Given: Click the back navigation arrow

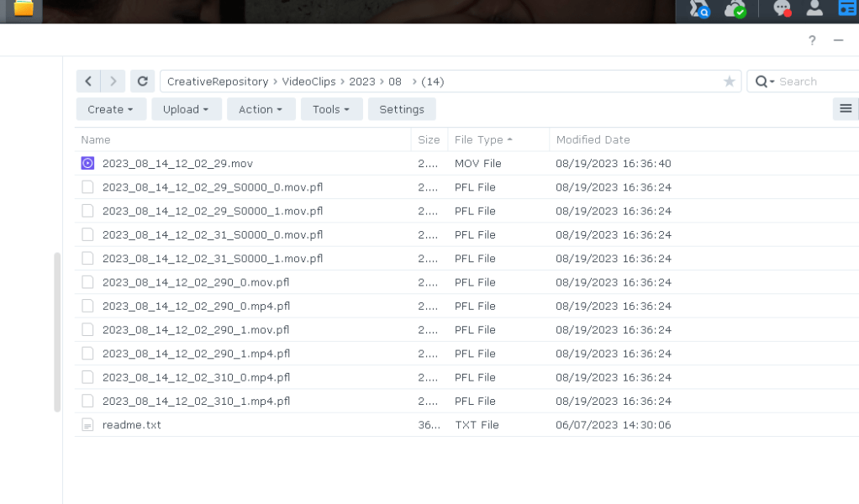Looking at the screenshot, I should point(88,81).
